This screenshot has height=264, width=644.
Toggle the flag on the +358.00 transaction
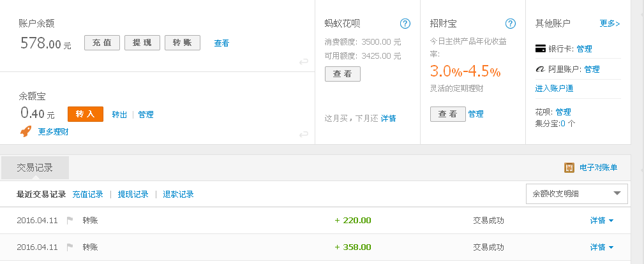coord(70,247)
